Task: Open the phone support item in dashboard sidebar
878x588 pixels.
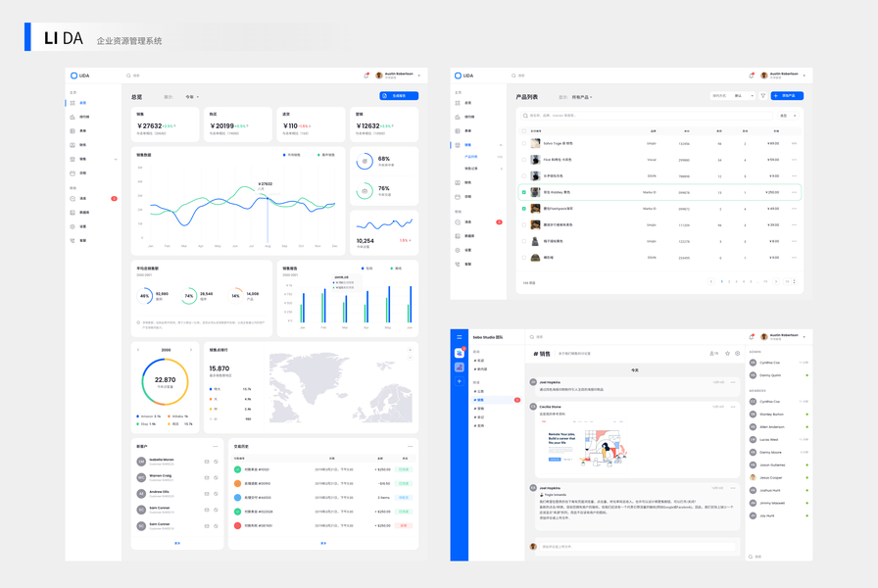Action: click(73, 241)
